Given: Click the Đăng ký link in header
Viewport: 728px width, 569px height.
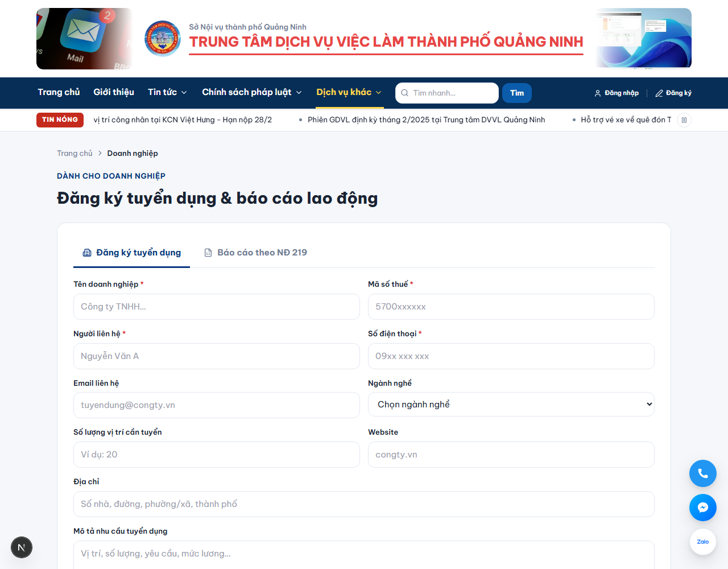Looking at the screenshot, I should point(673,93).
